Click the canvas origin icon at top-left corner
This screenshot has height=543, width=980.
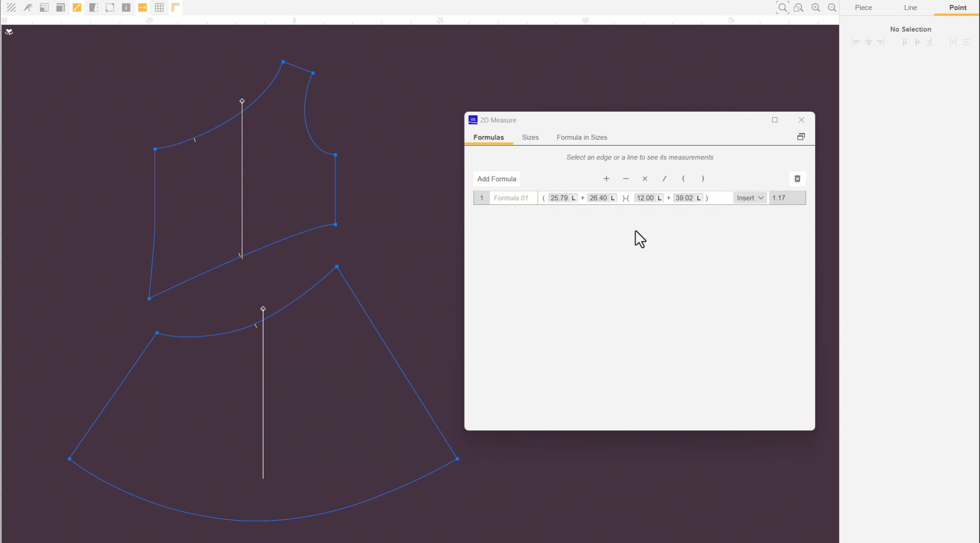pos(9,32)
